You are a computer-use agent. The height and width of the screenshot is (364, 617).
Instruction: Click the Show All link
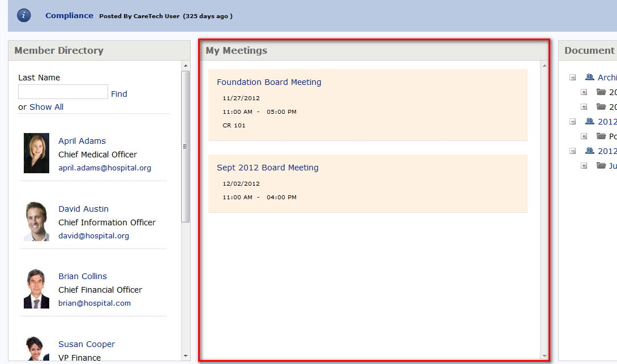click(x=46, y=107)
